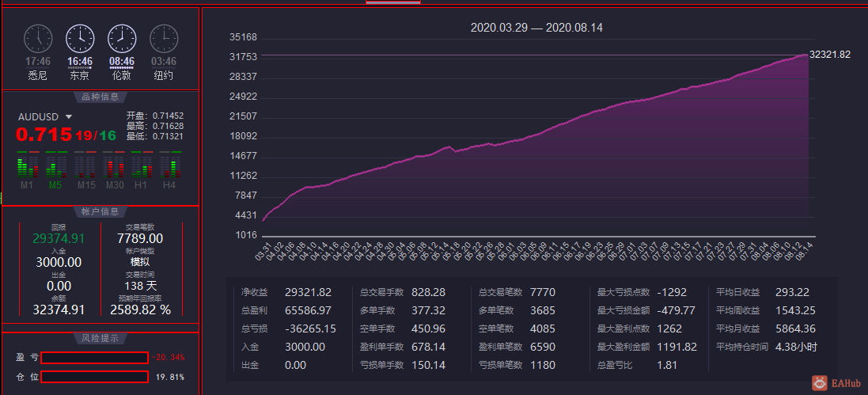This screenshot has width=868, height=395.
Task: Select the M5 timeframe indicator bars
Action: coord(56,165)
